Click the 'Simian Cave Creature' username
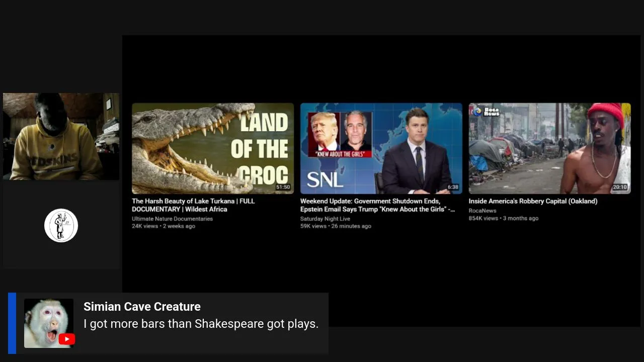The width and height of the screenshot is (644, 362). click(142, 307)
